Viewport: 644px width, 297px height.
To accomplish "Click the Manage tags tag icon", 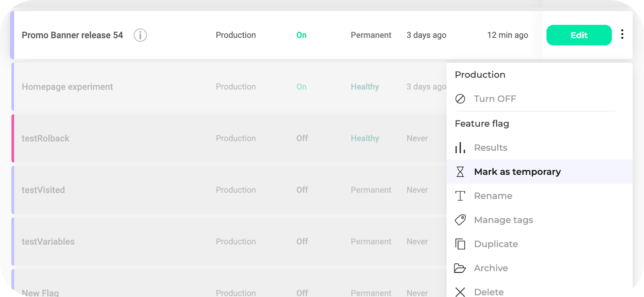I will point(460,220).
